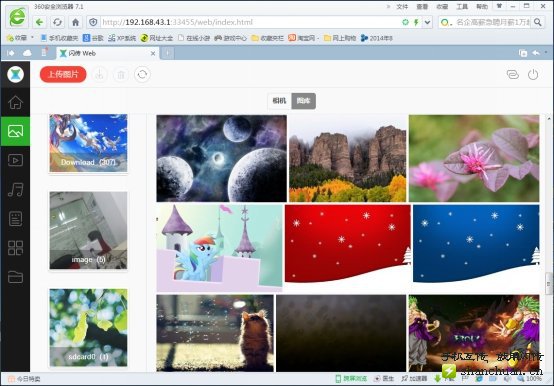554x386 pixels.
Task: Open the 查看 menu
Action: tap(422, 6)
